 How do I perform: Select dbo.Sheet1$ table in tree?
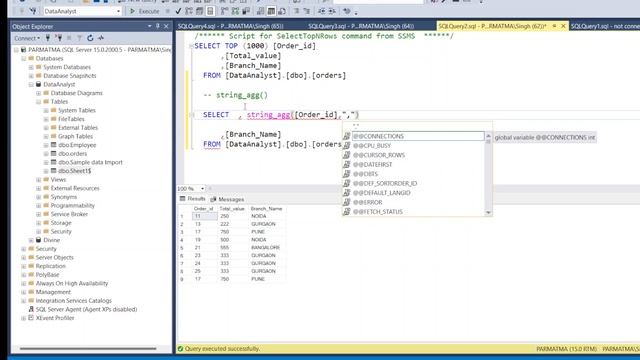(75, 171)
